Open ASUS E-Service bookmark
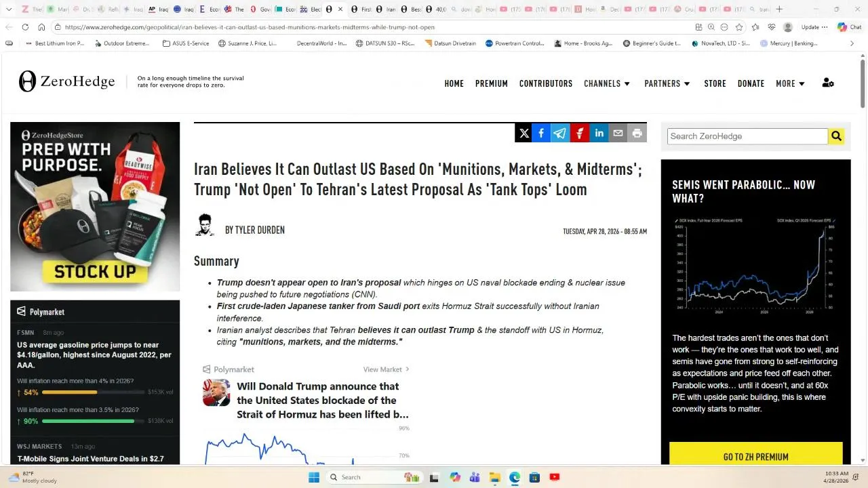 coord(186,43)
